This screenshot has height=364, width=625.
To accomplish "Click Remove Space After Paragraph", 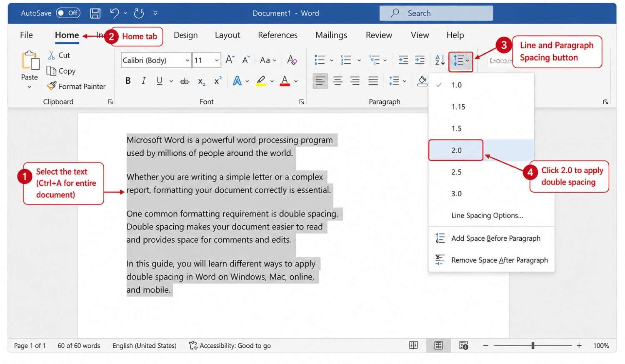I will [492, 260].
